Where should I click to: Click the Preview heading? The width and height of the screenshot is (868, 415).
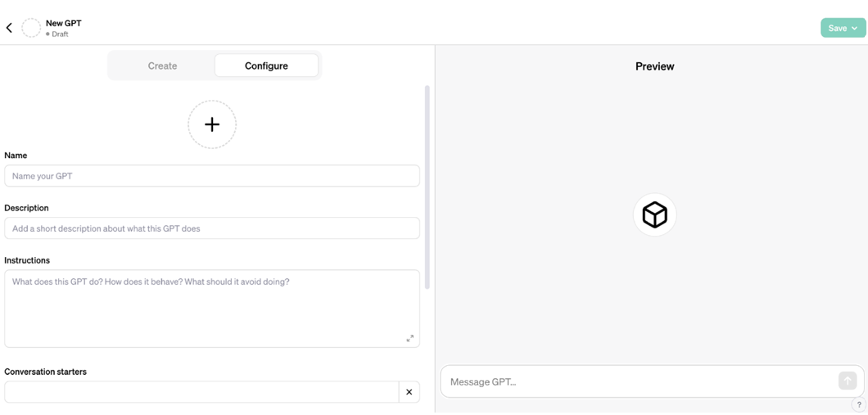coord(654,66)
